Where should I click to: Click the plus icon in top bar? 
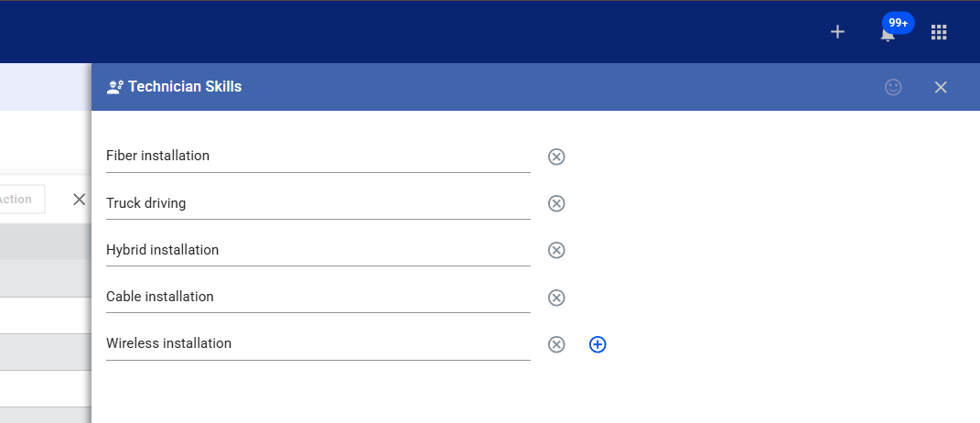pos(837,32)
